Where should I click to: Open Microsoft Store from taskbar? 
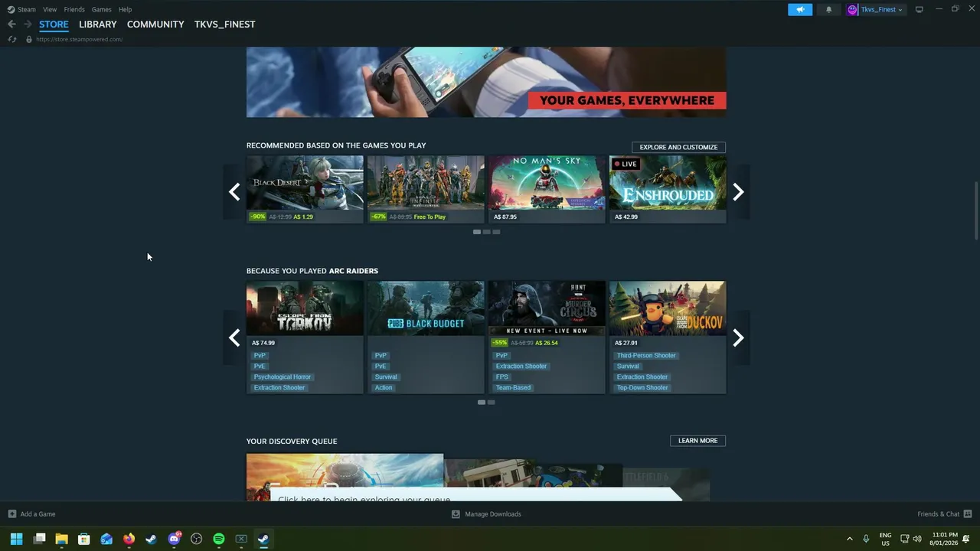[x=84, y=539]
